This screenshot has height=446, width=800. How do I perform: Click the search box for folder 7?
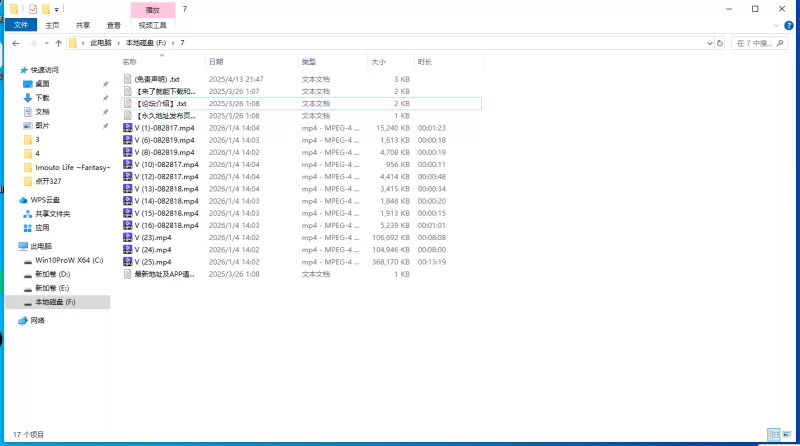point(761,43)
